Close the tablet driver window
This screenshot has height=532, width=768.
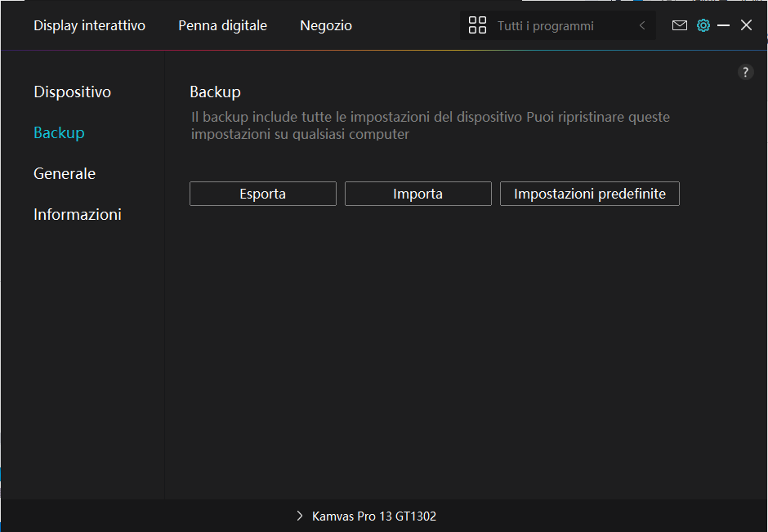pyautogui.click(x=746, y=25)
